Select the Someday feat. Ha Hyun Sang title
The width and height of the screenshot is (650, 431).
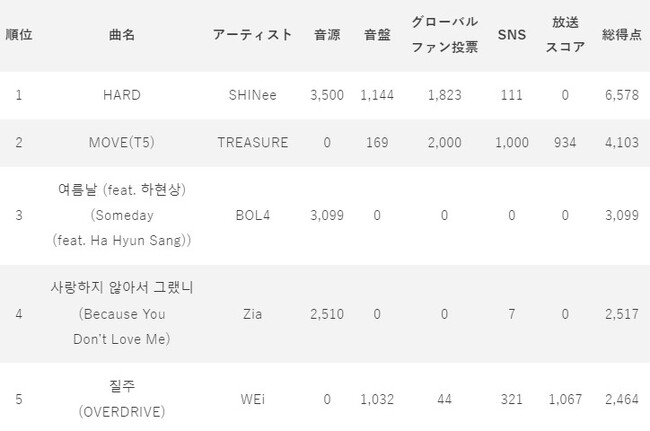(121, 215)
